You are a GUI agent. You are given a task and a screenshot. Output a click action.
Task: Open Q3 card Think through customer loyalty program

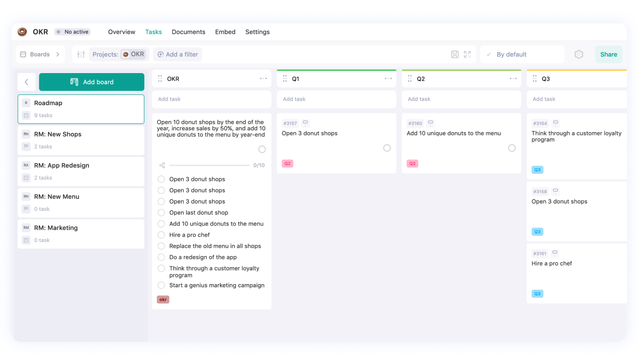click(x=577, y=146)
